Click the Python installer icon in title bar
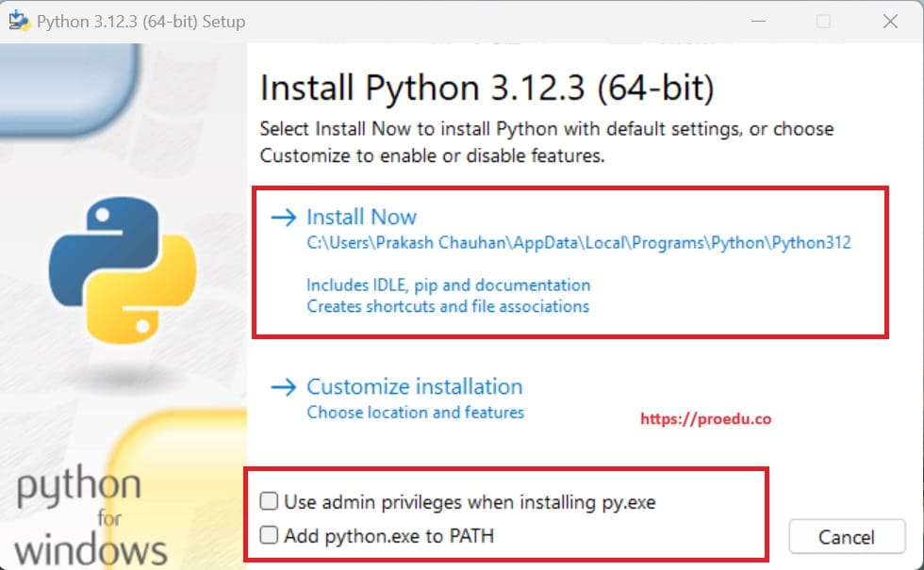This screenshot has width=924, height=570. (19, 21)
